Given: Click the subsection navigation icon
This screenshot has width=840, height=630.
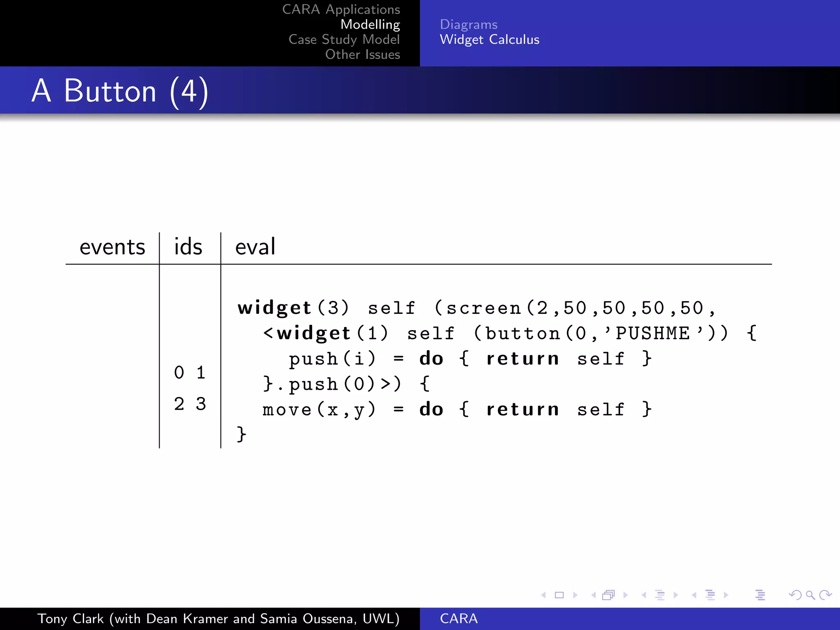Looking at the screenshot, I should pyautogui.click(x=660, y=595).
